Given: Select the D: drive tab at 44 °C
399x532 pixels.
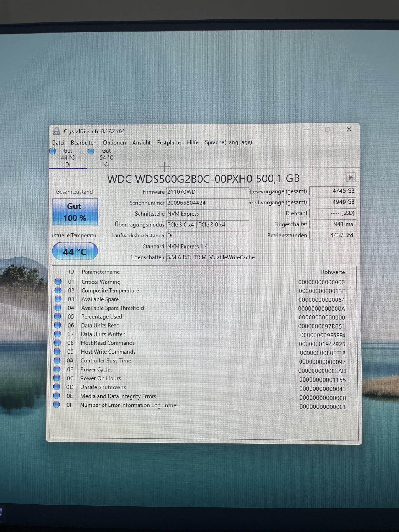Looking at the screenshot, I should [68, 158].
